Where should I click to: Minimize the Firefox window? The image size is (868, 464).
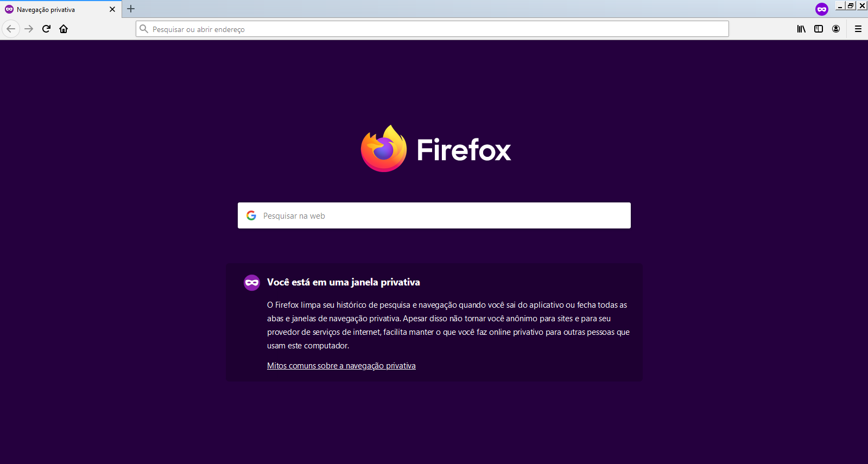[x=840, y=5]
